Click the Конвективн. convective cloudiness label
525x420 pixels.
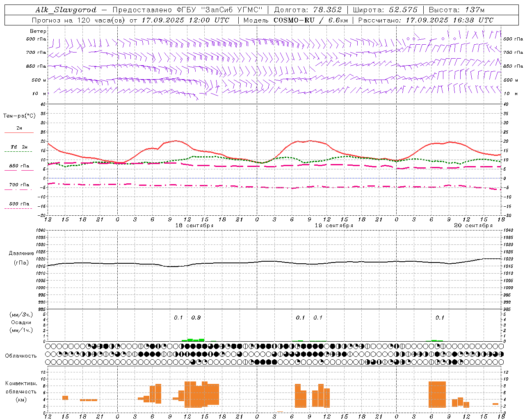tap(21, 383)
